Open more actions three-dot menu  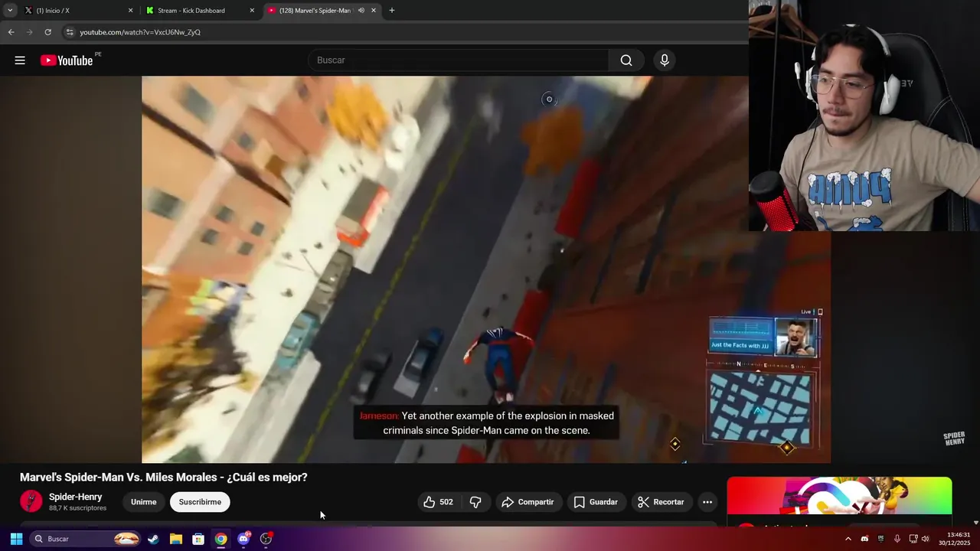pyautogui.click(x=707, y=502)
